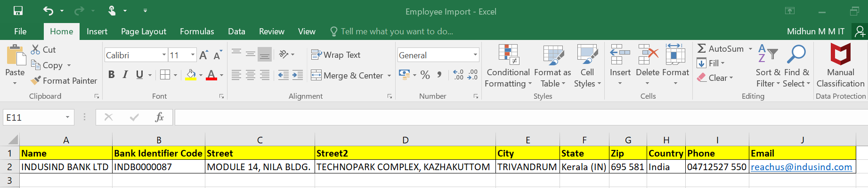The width and height of the screenshot is (868, 188).
Task: Expand the Name Box dropdown arrow
Action: (67, 117)
